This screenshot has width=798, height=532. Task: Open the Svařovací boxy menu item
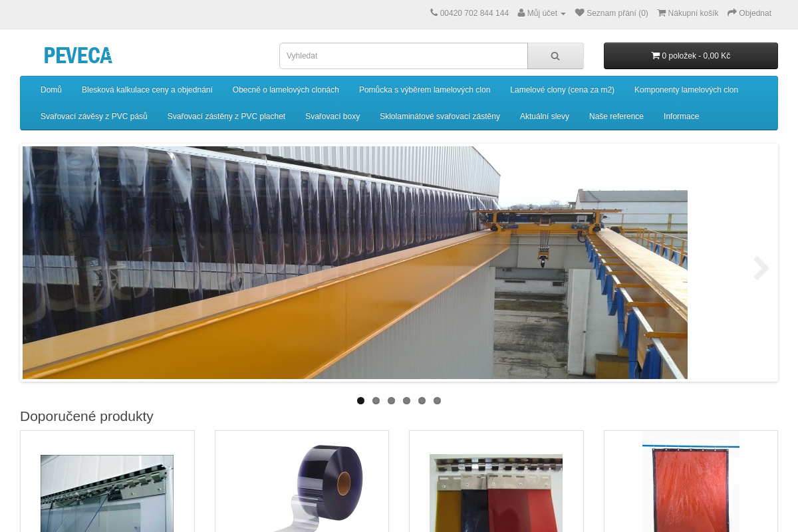[332, 116]
